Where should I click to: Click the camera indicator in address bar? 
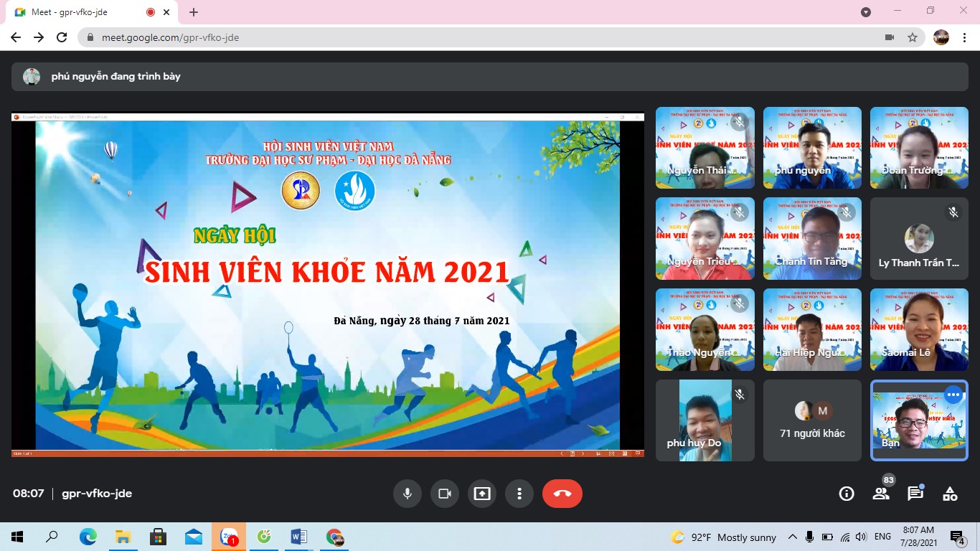point(890,37)
